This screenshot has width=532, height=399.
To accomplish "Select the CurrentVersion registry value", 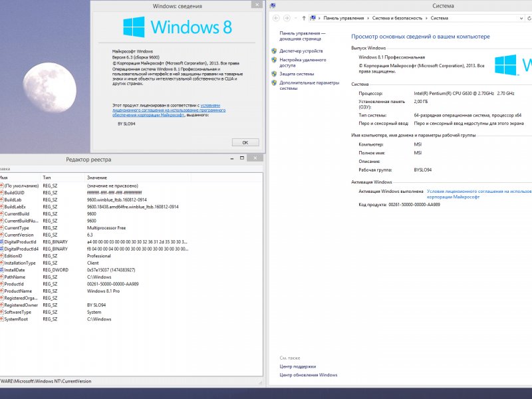I will tap(19, 235).
